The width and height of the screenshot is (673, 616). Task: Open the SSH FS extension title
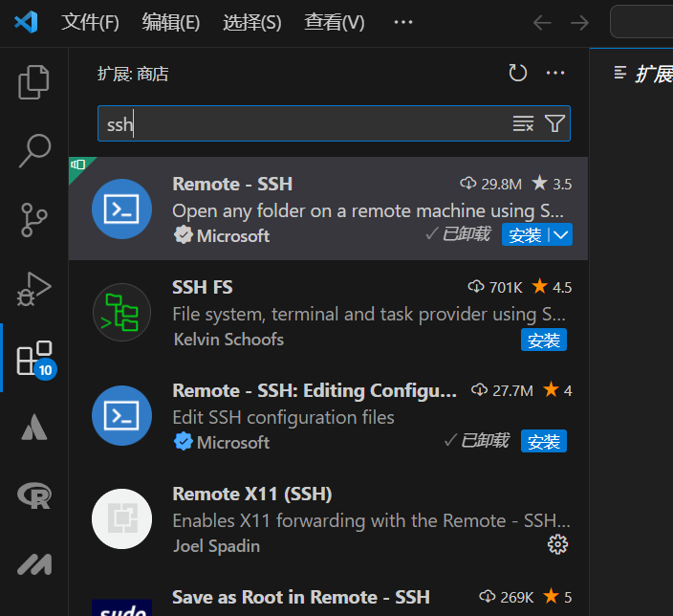202,287
